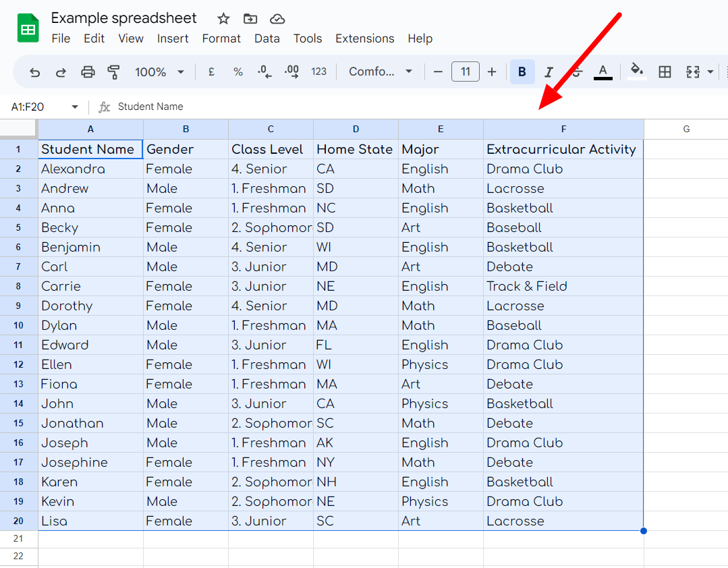
Task: Click the Merge cells icon
Action: [x=693, y=72]
